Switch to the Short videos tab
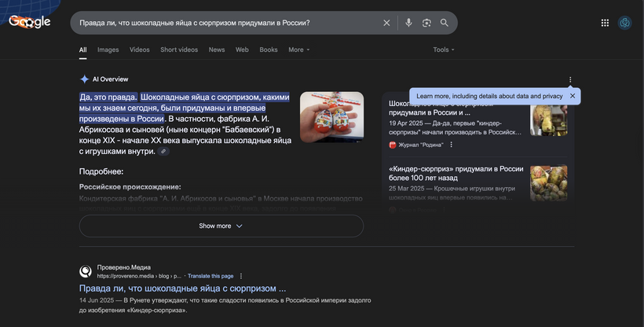Image resolution: width=644 pixels, height=327 pixels. (x=179, y=50)
